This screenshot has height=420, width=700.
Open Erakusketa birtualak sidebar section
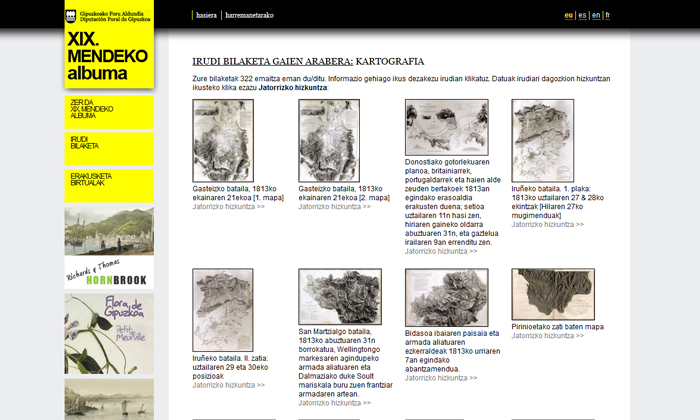coord(109,182)
